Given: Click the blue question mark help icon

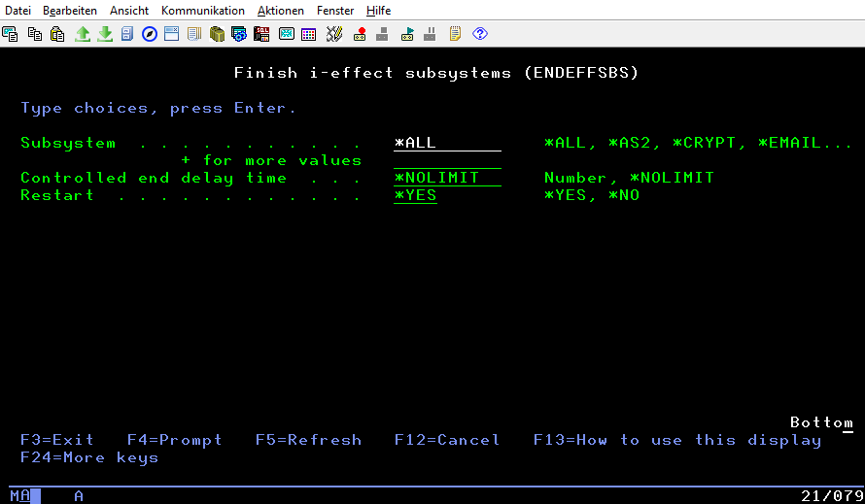Looking at the screenshot, I should 479,34.
